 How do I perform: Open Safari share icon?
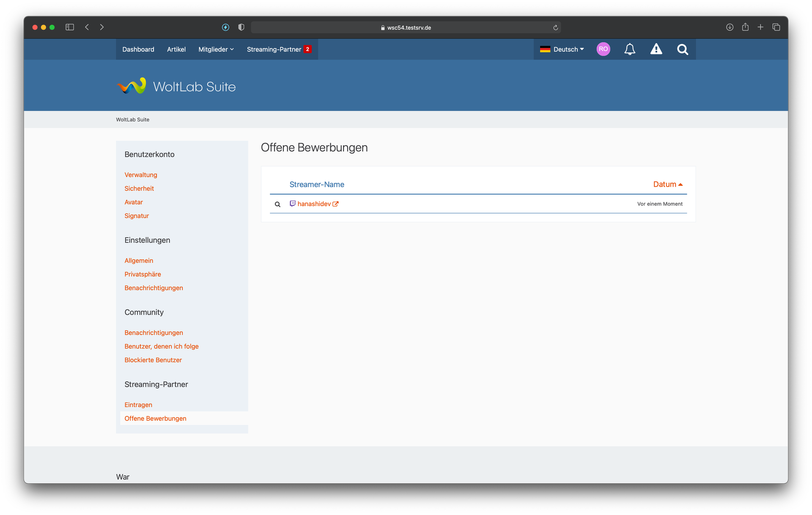(x=745, y=27)
